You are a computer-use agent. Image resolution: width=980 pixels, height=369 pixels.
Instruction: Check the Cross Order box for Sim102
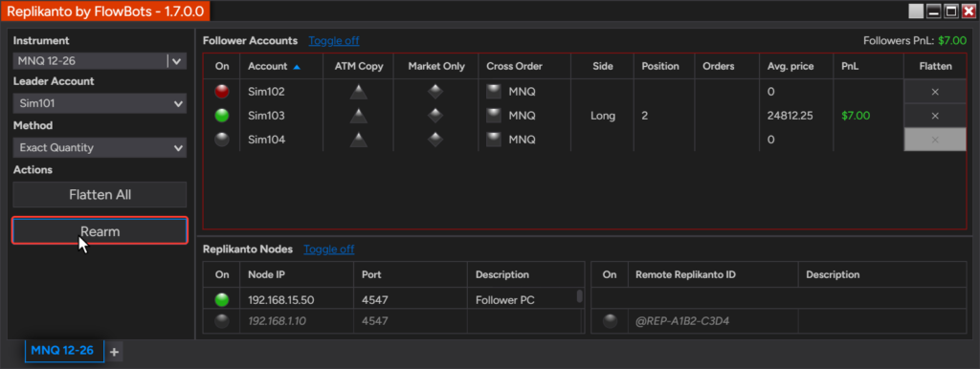(495, 92)
